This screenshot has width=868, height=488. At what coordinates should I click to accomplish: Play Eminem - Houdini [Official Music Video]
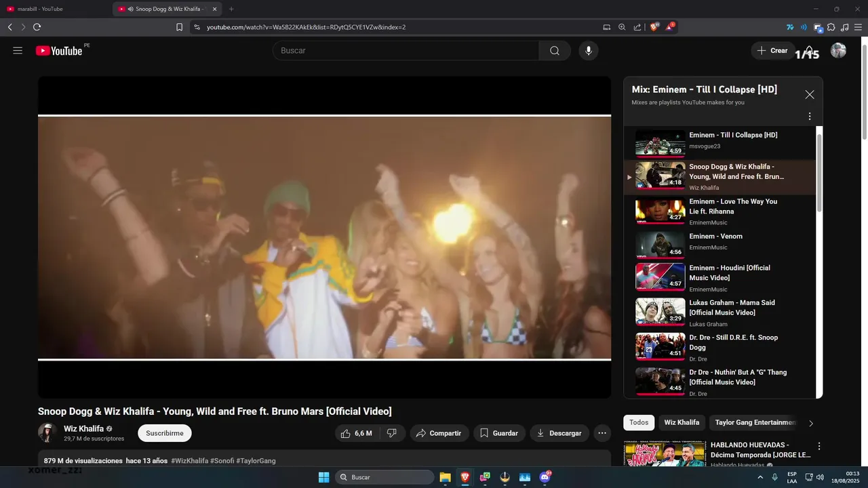[x=719, y=279]
